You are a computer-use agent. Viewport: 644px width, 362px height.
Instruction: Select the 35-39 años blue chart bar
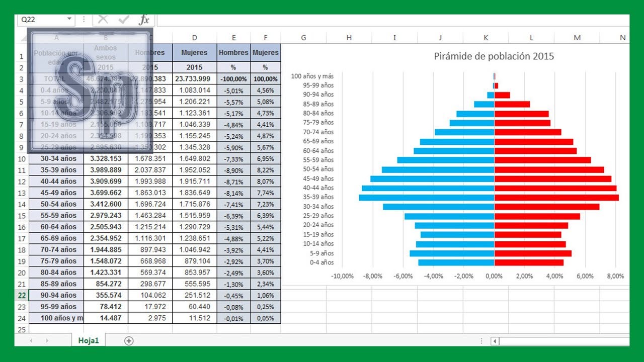tap(427, 197)
